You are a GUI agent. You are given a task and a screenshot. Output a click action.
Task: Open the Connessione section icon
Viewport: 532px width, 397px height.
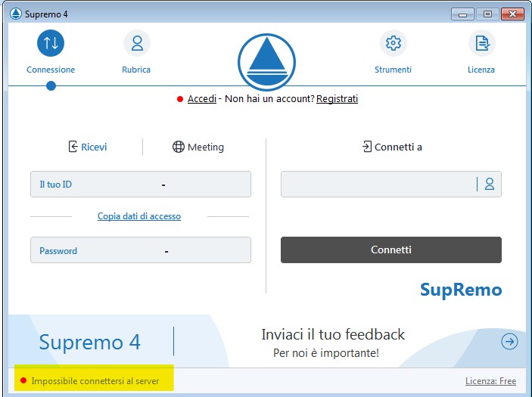tap(51, 43)
